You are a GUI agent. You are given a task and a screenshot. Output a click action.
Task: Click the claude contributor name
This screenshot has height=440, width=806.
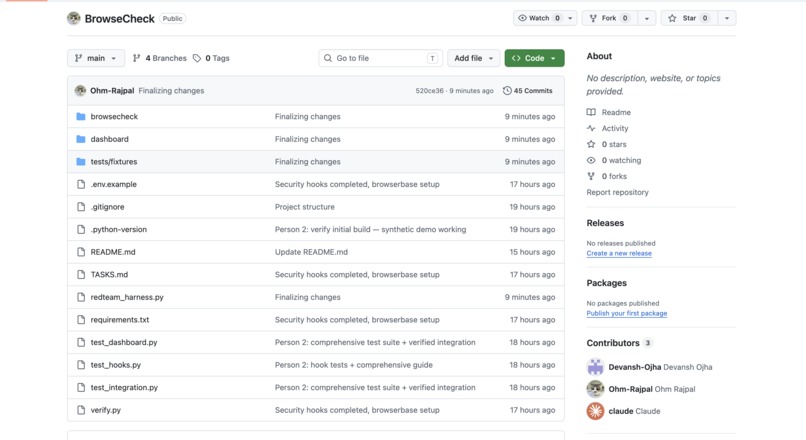[x=621, y=411]
